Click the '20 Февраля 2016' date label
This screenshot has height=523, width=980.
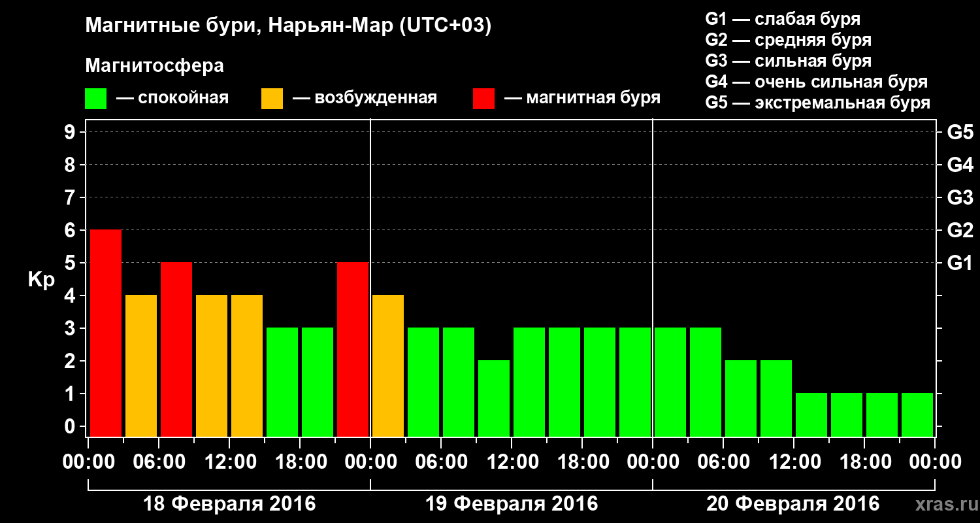[793, 504]
